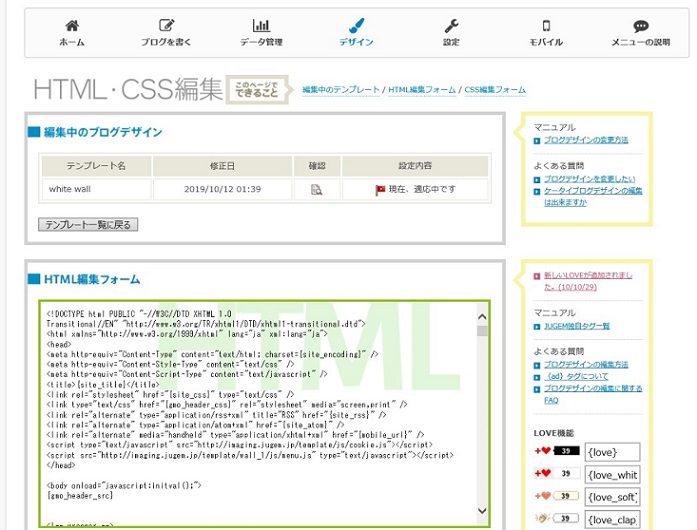Click the このページでできること badge

click(x=259, y=89)
